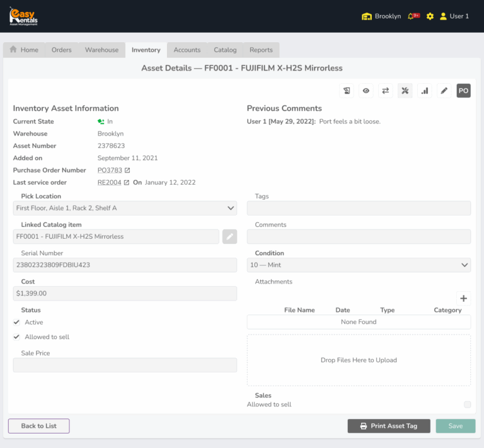Open external link icon beside RE2004

(x=126, y=183)
